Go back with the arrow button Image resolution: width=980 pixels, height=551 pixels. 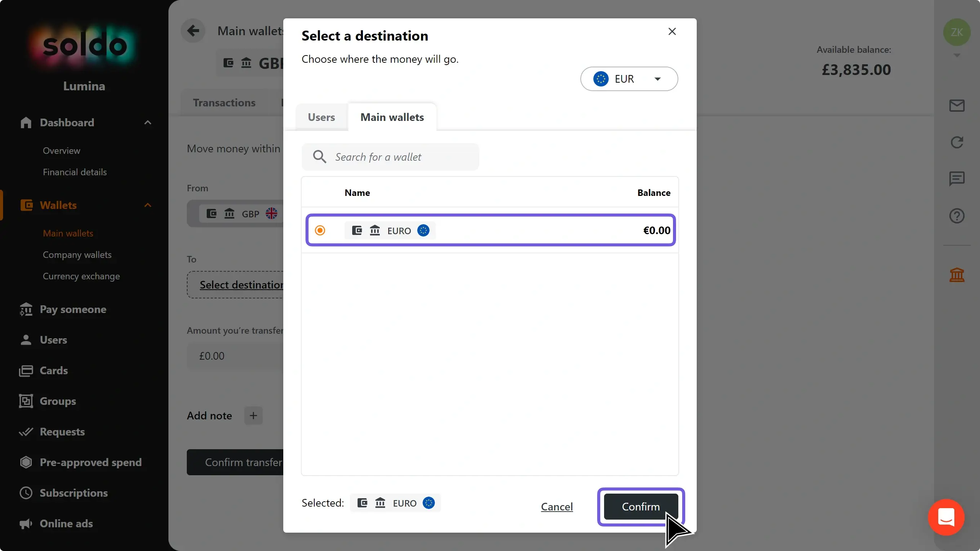pos(193,31)
